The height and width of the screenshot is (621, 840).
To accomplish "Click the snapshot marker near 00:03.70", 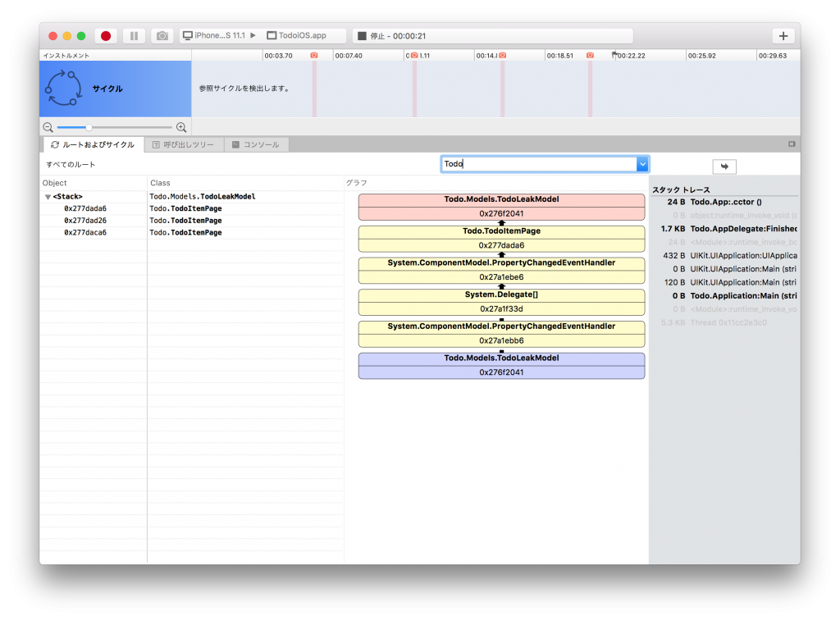I will click(314, 55).
